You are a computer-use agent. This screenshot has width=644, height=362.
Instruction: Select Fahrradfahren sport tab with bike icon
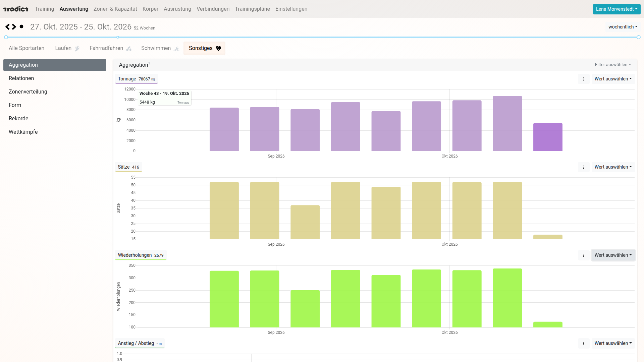(x=110, y=48)
